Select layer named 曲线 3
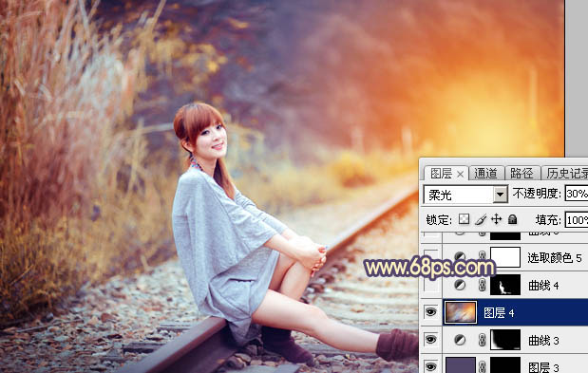Viewport: 588px width, 373px height. [x=543, y=341]
